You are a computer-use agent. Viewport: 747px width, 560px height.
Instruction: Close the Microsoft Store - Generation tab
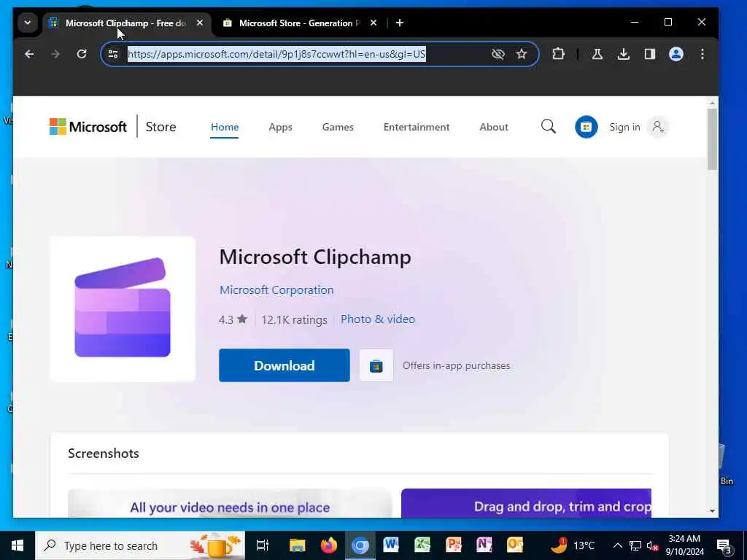373,23
